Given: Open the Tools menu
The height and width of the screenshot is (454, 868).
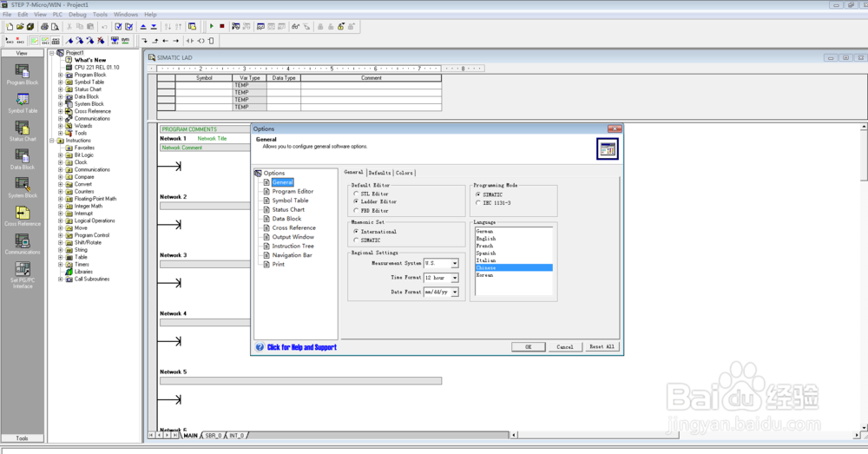Looking at the screenshot, I should click(x=100, y=15).
